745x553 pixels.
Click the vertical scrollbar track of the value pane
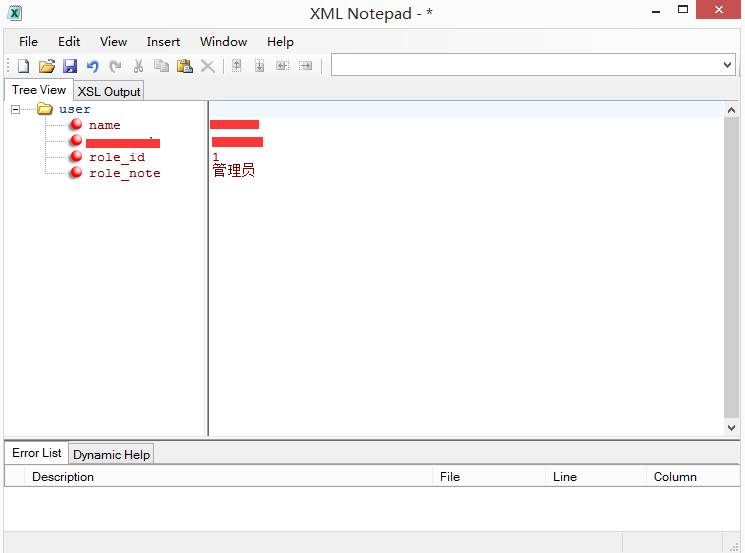[731, 269]
